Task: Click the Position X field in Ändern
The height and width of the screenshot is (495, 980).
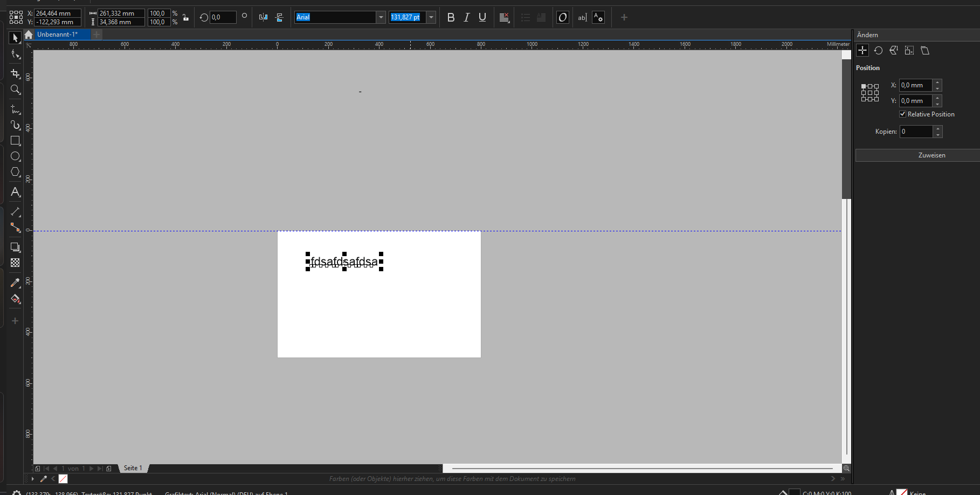Action: 915,85
